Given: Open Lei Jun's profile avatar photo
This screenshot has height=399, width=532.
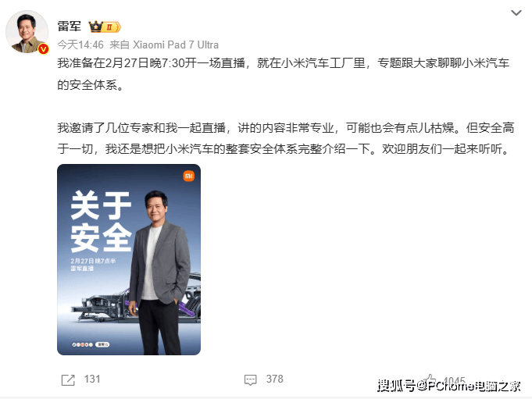Looking at the screenshot, I should pyautogui.click(x=27, y=32).
